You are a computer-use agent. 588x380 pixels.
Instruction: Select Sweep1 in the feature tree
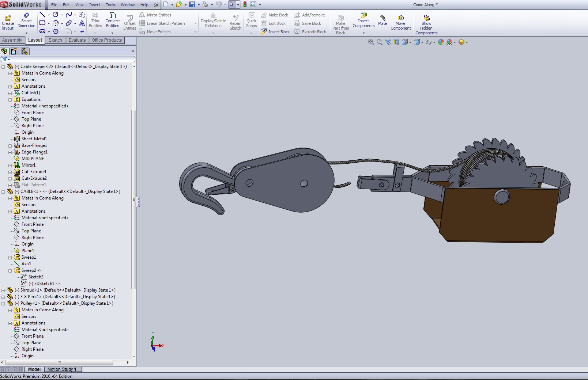(x=29, y=257)
